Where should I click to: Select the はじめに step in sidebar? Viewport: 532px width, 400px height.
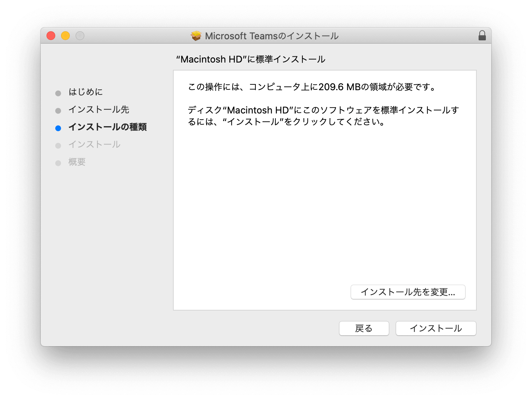(86, 92)
